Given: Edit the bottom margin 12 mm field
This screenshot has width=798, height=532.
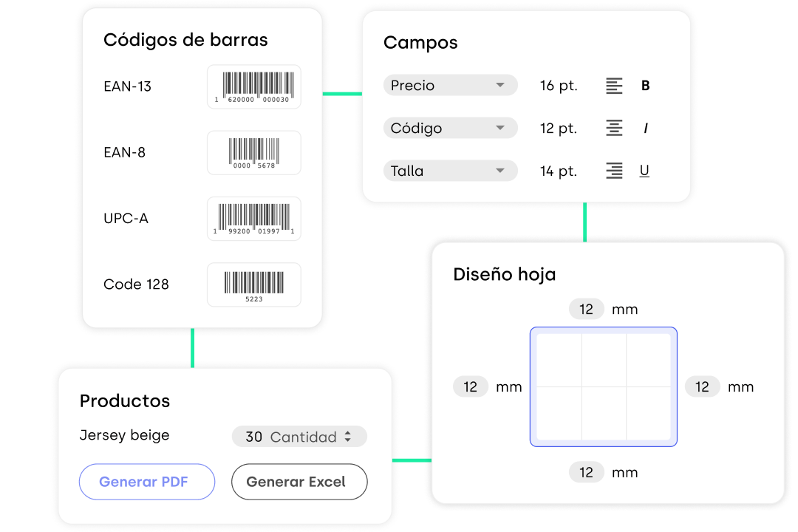Looking at the screenshot, I should tap(586, 472).
